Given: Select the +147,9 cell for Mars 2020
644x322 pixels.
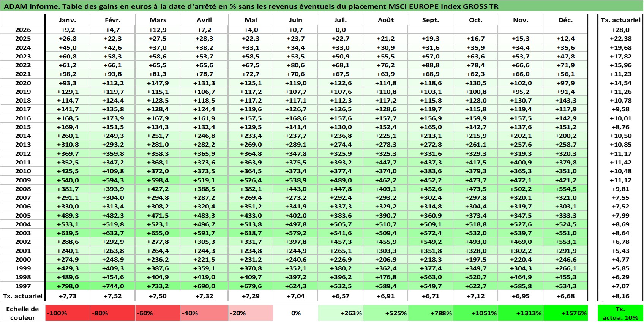Looking at the screenshot, I should coord(158,83).
